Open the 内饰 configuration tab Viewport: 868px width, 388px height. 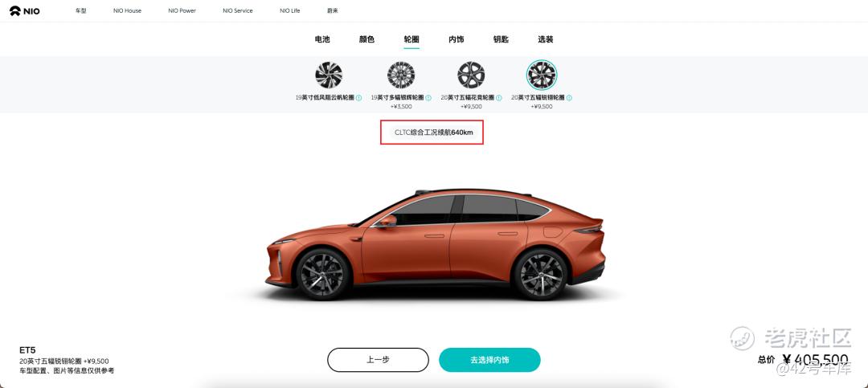pyautogui.click(x=457, y=39)
